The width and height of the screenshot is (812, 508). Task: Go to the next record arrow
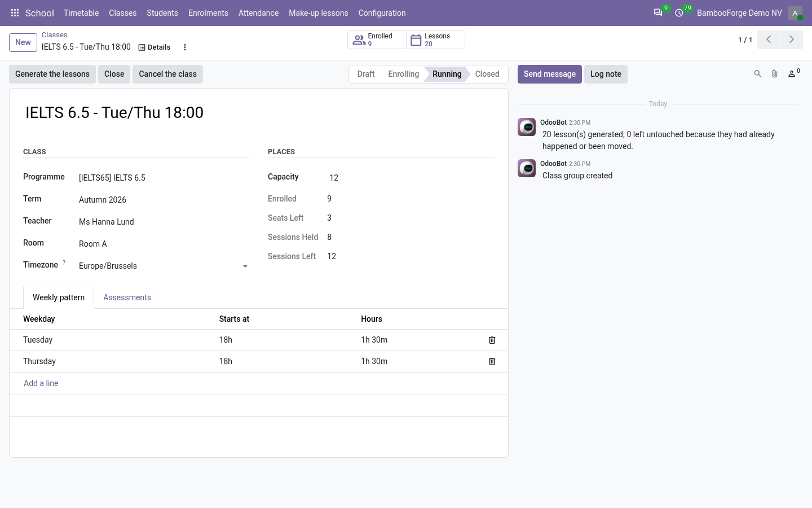point(791,40)
